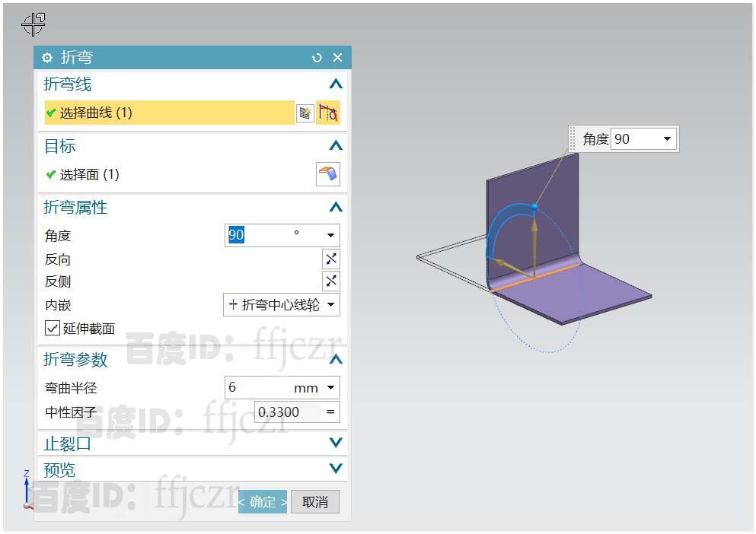Click the 角度 input field showing 90
This screenshot has width=756, height=534.
coord(282,235)
